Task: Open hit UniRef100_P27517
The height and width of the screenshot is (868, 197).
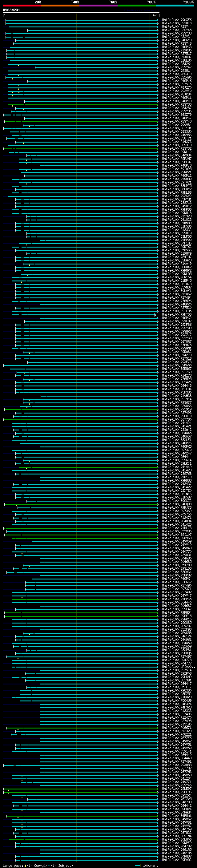Action: [x=177, y=54]
